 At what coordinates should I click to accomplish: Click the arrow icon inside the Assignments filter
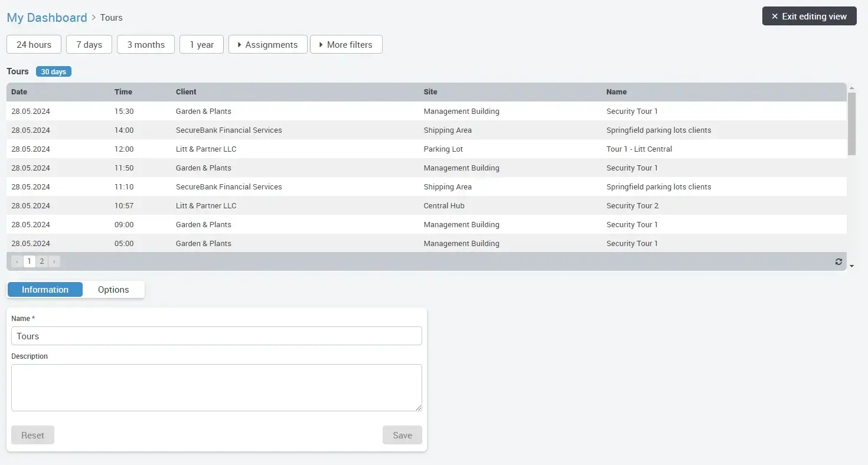pyautogui.click(x=239, y=44)
